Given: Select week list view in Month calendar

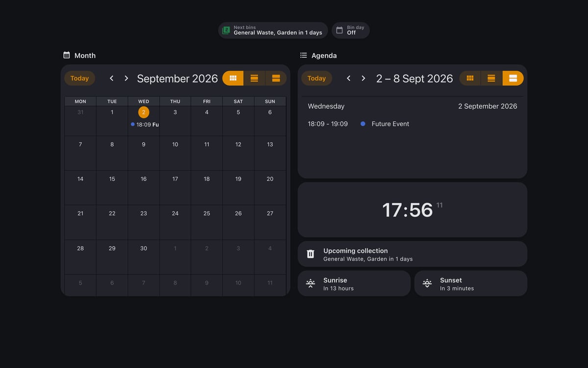Looking at the screenshot, I should click(x=254, y=78).
